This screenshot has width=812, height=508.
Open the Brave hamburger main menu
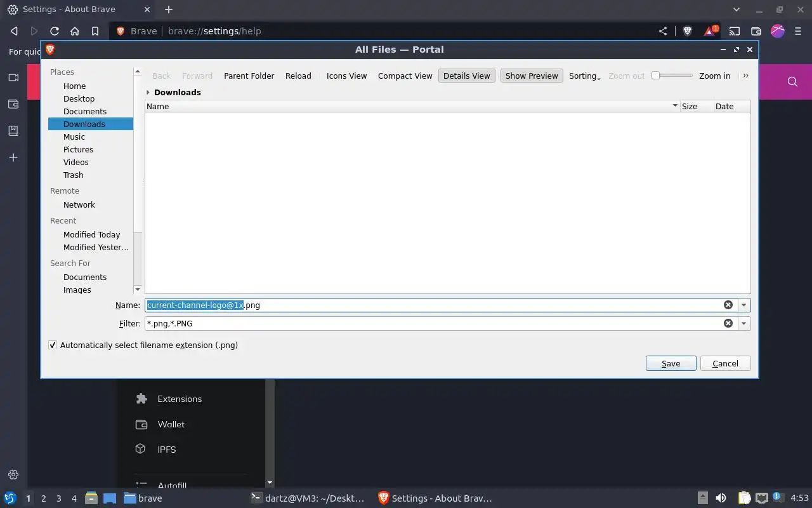[798, 31]
